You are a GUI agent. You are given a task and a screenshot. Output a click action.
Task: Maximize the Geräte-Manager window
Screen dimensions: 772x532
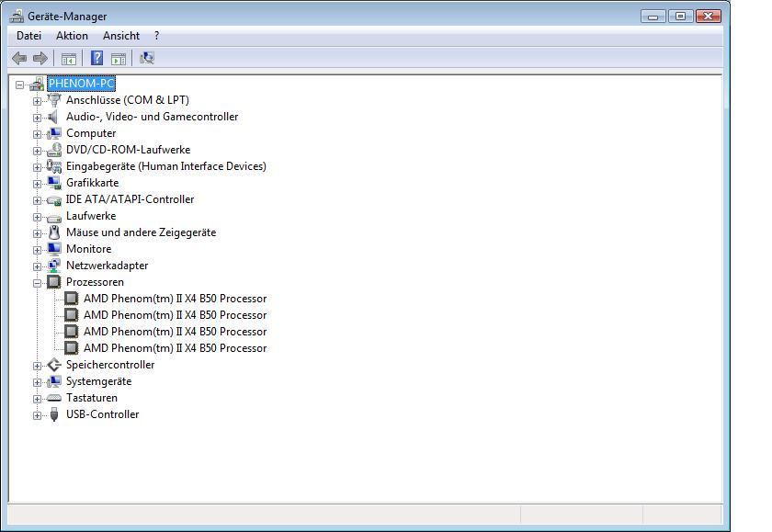680,17
